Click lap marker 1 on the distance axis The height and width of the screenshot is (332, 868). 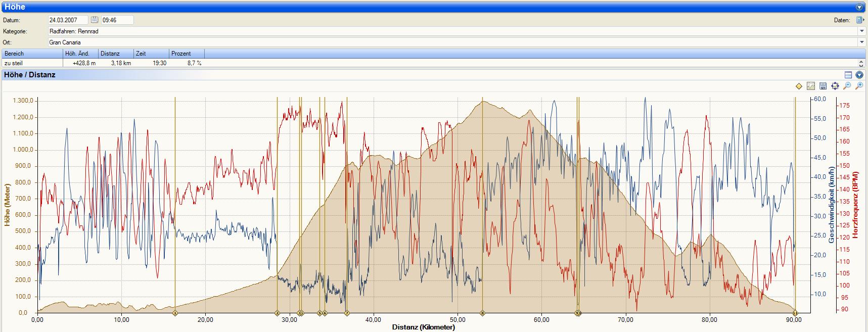coord(175,313)
